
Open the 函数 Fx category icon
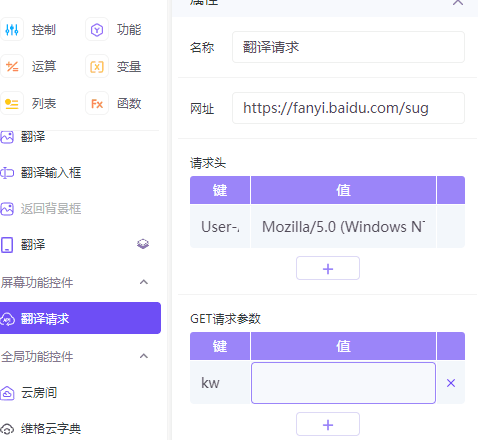(x=97, y=103)
